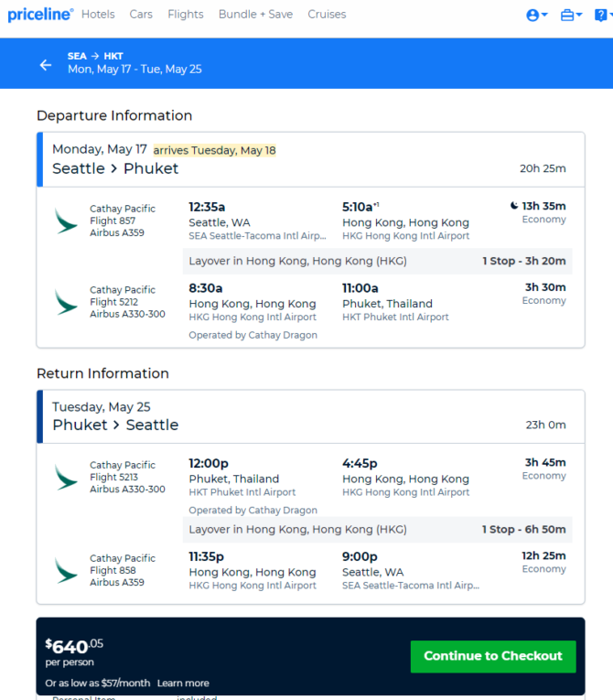Click Cathay Pacific logo for Flight 857

click(66, 221)
